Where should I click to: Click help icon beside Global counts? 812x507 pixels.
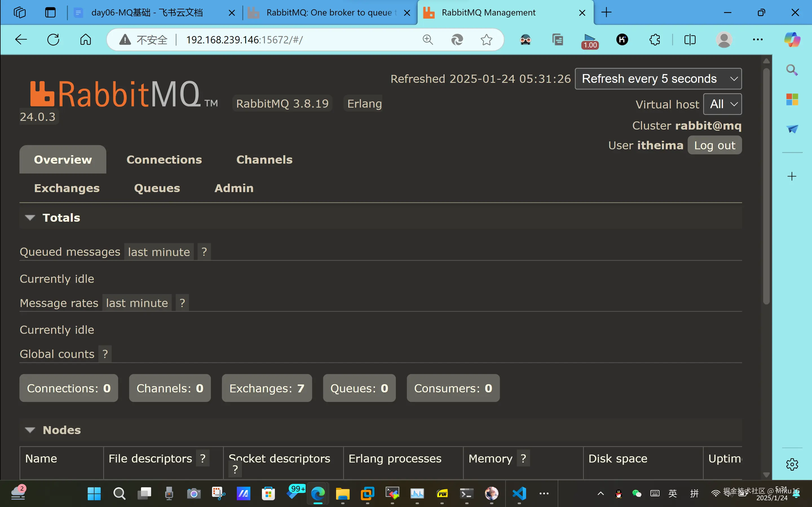coord(105,354)
